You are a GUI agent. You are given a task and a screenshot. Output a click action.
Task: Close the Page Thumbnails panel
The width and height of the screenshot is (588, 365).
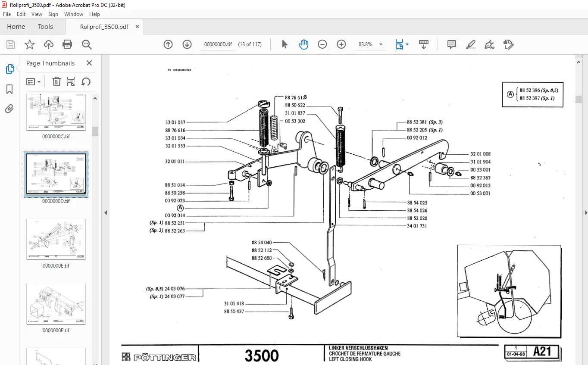[89, 63]
